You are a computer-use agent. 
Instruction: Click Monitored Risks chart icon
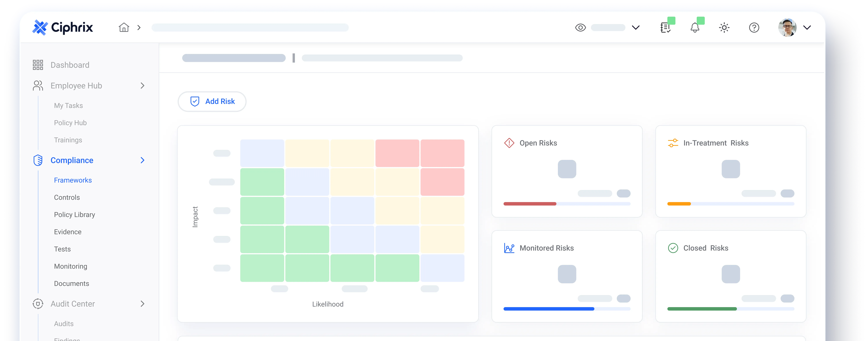click(509, 248)
